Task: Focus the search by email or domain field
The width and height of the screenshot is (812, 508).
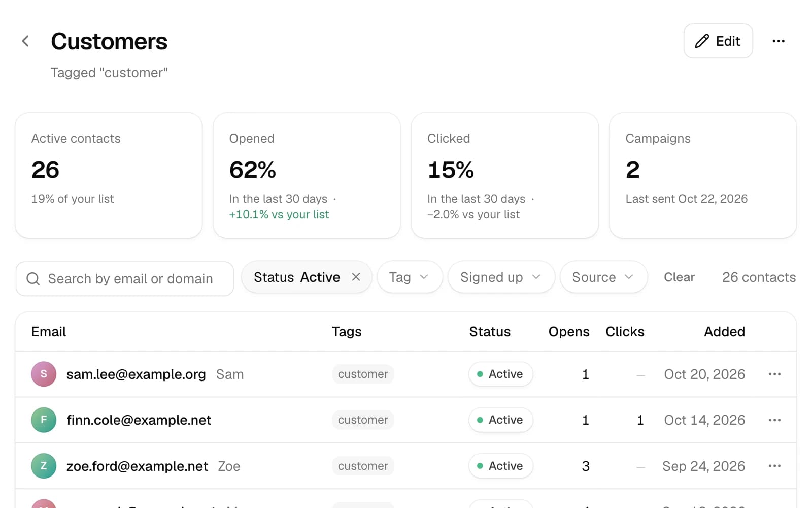Action: click(x=125, y=279)
